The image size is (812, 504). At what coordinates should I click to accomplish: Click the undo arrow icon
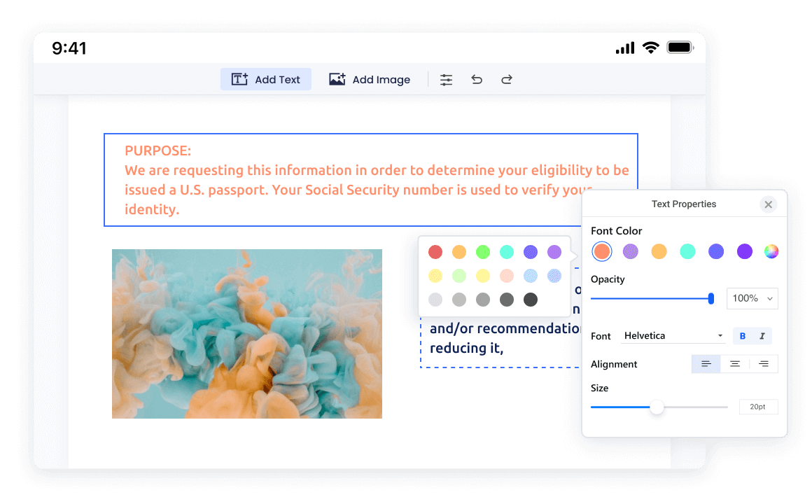click(x=477, y=80)
